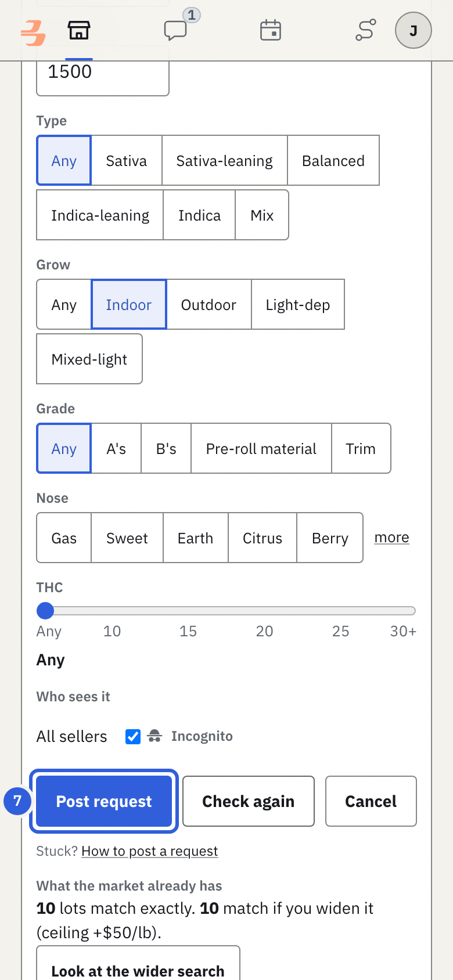
Task: Select A's grade option
Action: click(116, 449)
